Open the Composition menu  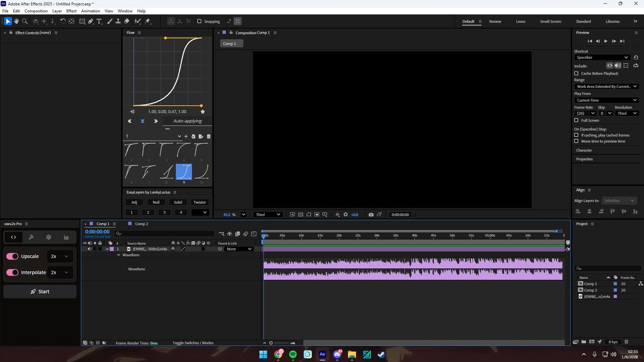pyautogui.click(x=36, y=11)
